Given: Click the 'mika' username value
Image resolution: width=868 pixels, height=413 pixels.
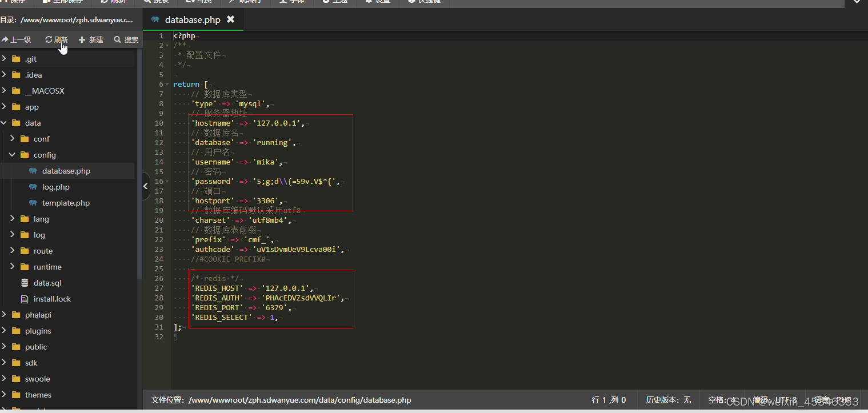Looking at the screenshot, I should pos(265,162).
